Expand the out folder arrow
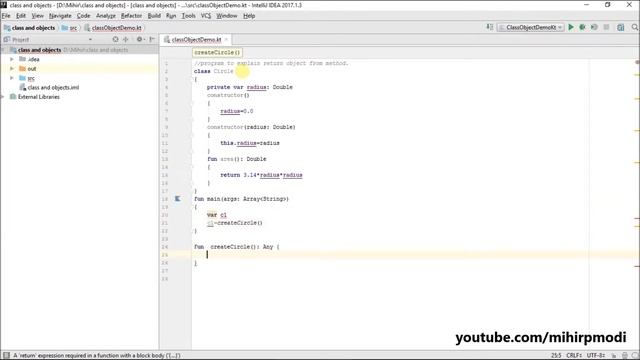The height and width of the screenshot is (360, 640). pyautogui.click(x=12, y=69)
